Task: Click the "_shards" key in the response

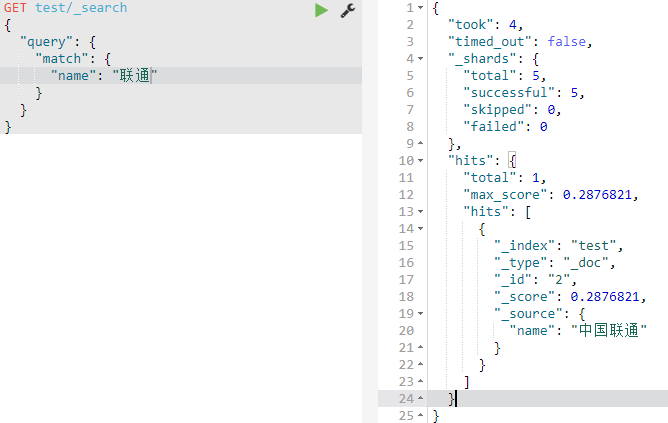Action: coord(482,59)
